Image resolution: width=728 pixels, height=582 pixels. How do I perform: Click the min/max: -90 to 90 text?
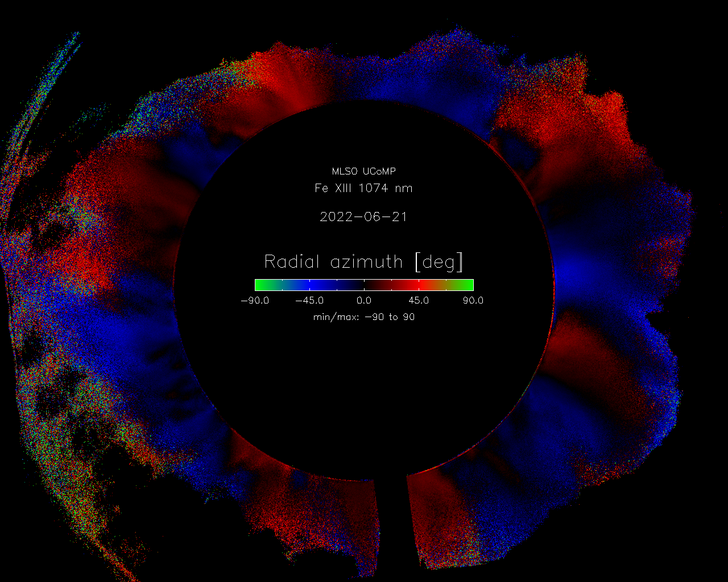click(363, 317)
